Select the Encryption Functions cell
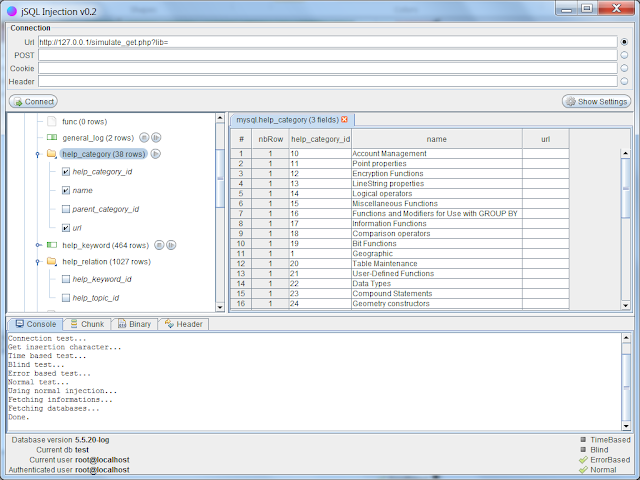640x480 pixels. tap(437, 173)
